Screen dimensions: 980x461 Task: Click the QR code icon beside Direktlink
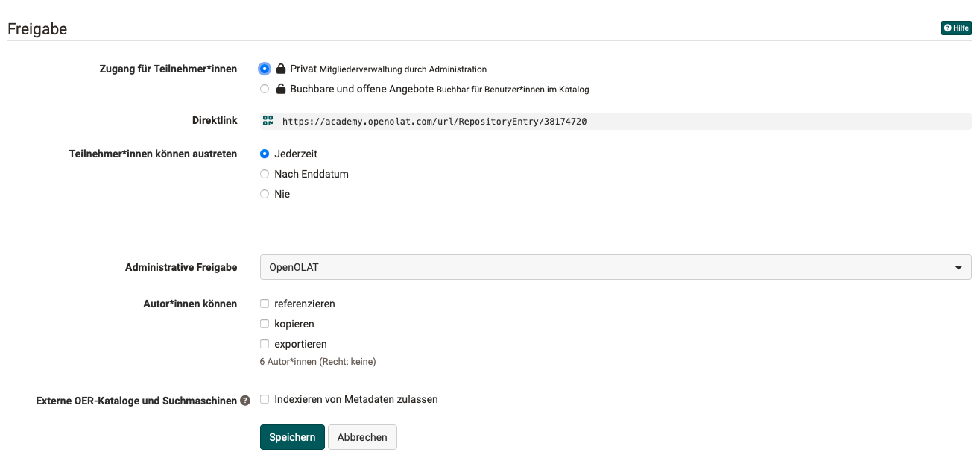pos(268,120)
